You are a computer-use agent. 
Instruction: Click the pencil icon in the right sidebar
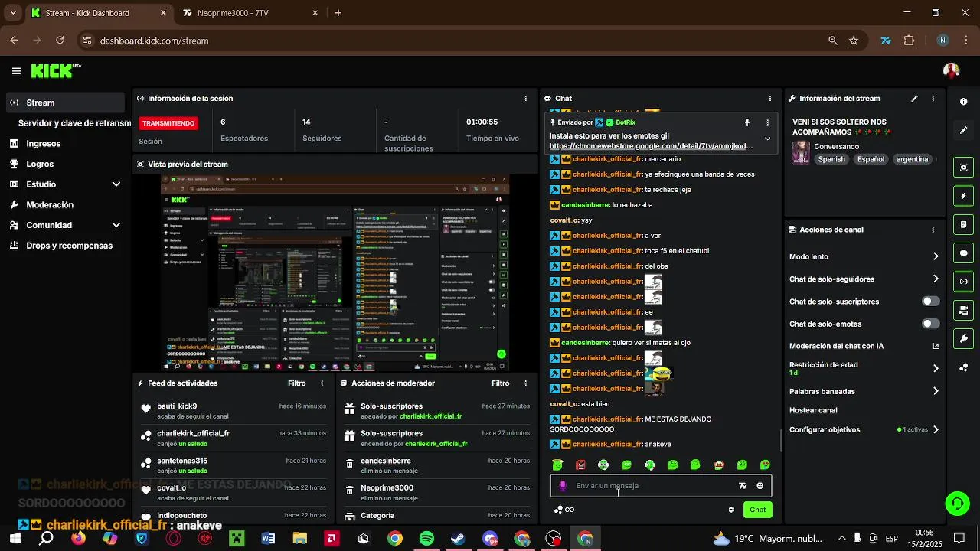[963, 130]
